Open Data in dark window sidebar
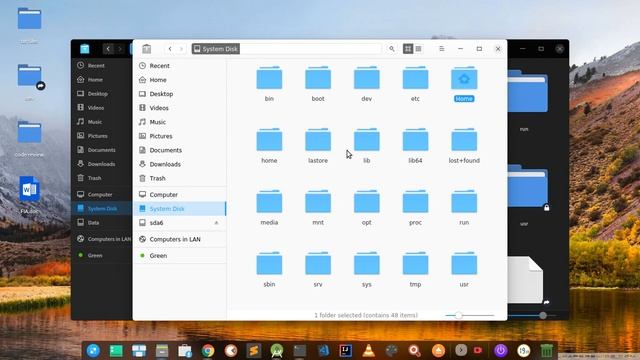The image size is (640, 360). pyautogui.click(x=102, y=223)
